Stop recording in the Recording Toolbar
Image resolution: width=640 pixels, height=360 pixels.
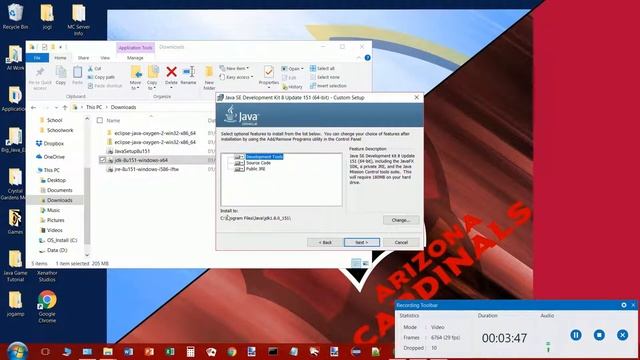[x=599, y=335]
